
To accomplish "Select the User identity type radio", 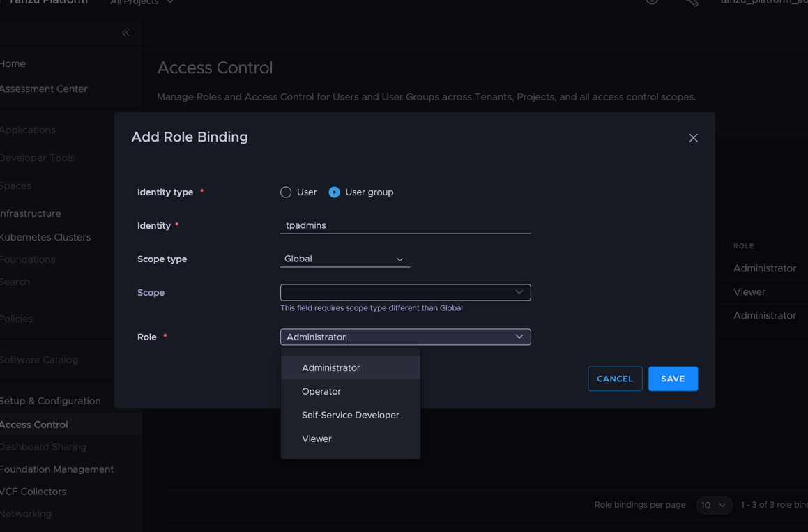I will 285,192.
